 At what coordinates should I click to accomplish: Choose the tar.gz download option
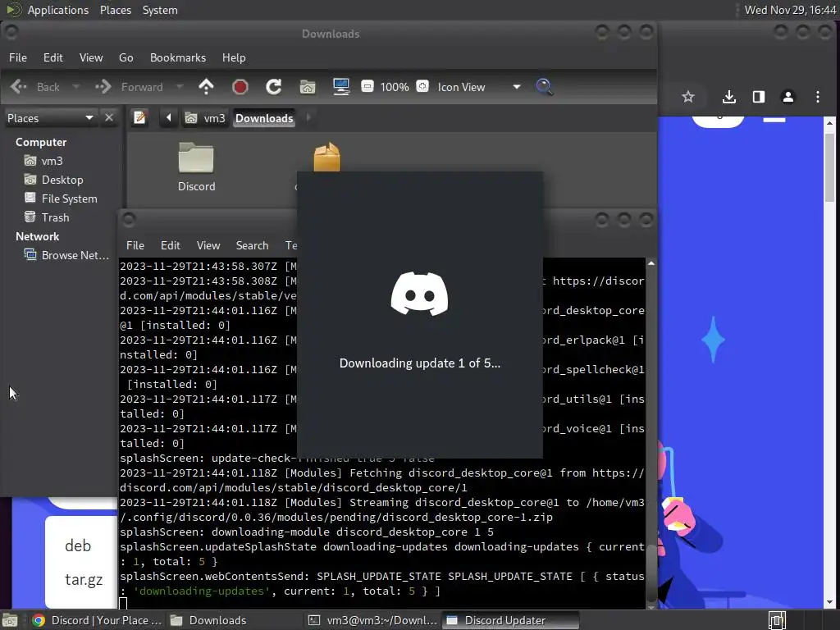(x=84, y=579)
